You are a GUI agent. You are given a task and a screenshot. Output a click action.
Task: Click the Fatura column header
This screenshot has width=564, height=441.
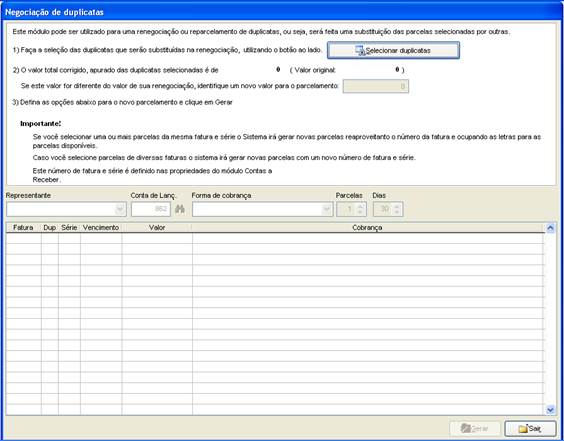point(23,228)
